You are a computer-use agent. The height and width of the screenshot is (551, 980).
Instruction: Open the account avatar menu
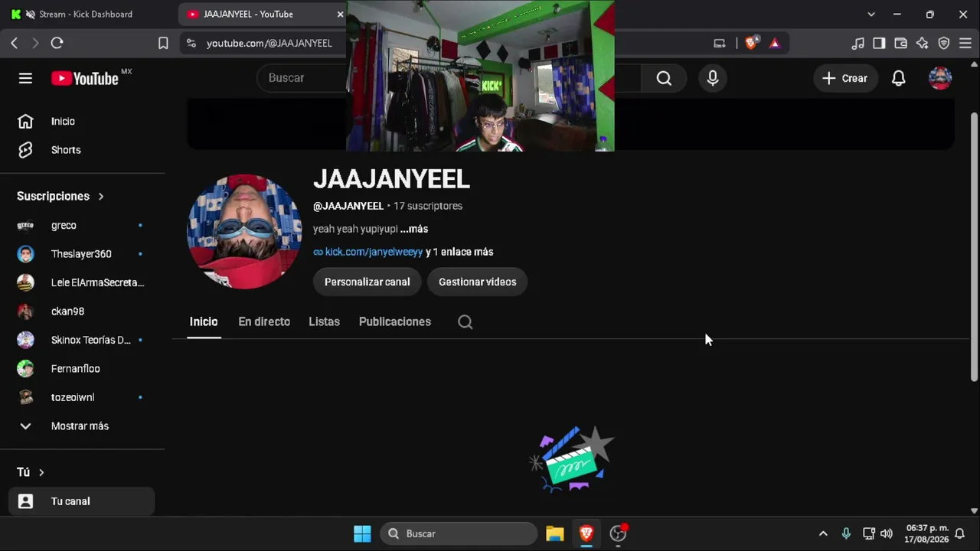click(940, 78)
